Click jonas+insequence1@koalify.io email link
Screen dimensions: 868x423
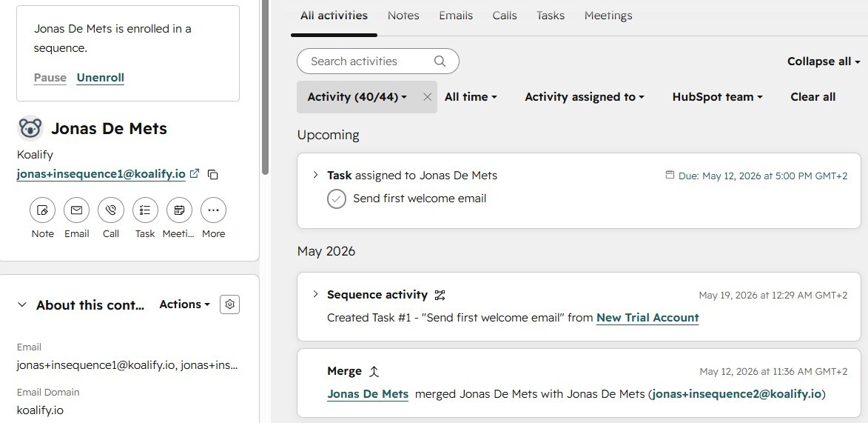(101, 174)
